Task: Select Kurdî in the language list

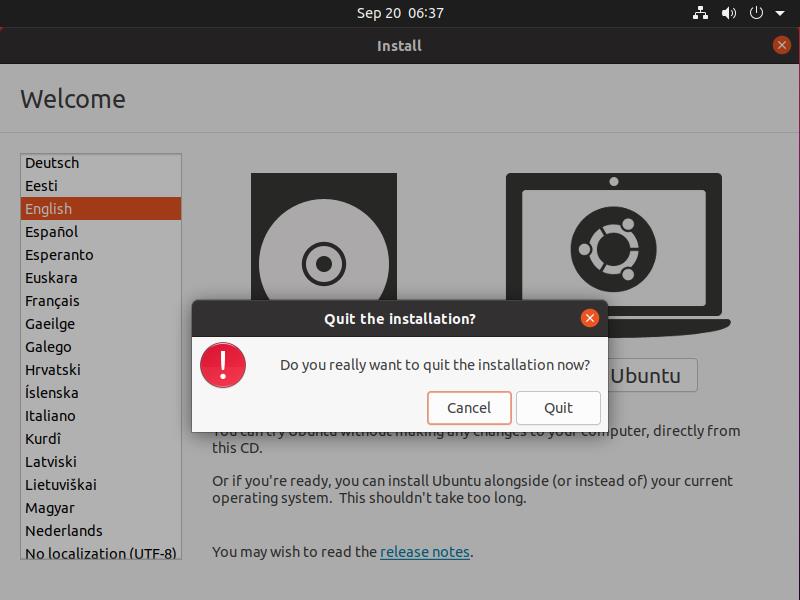Action: [101, 438]
